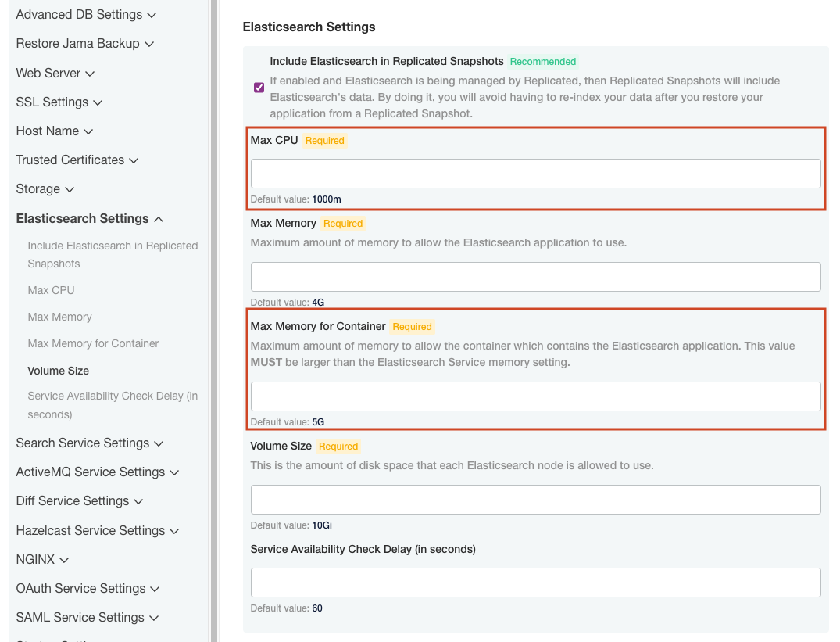Focus Max Memory for Container input field
This screenshot has height=642, width=840.
pyautogui.click(x=536, y=396)
